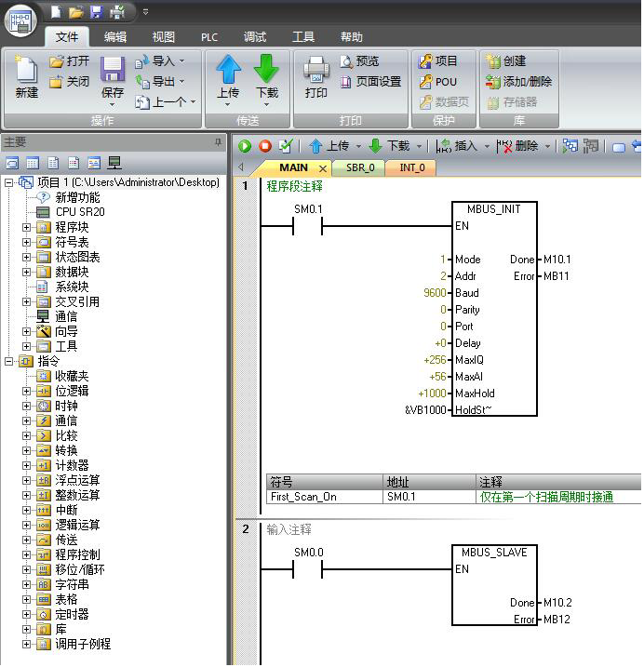644x667 pixels.
Task: Pin the 主要 panel with pushpin
Action: (x=219, y=141)
